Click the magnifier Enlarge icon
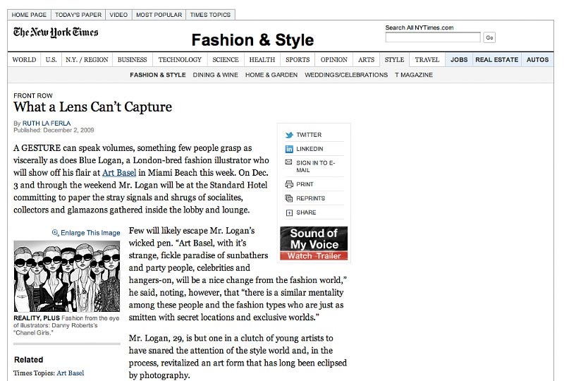The height and width of the screenshot is (381, 588). coord(55,233)
